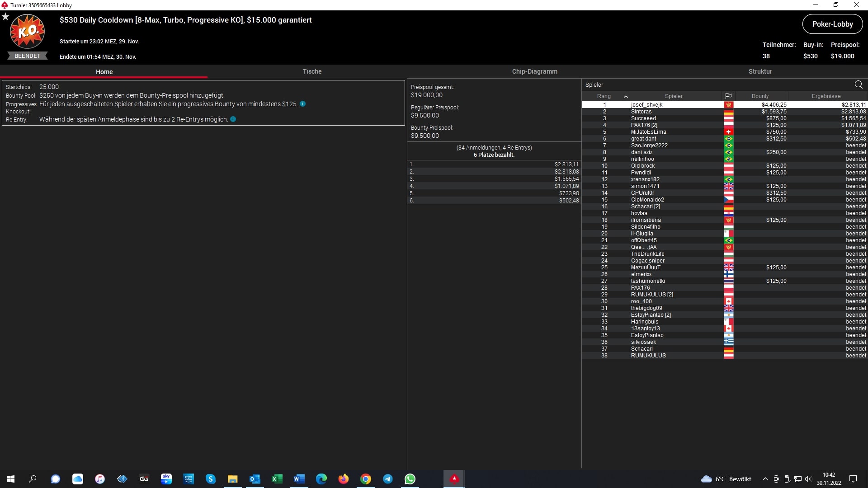Image resolution: width=868 pixels, height=488 pixels.
Task: Sort players by country flag column
Action: [x=728, y=96]
